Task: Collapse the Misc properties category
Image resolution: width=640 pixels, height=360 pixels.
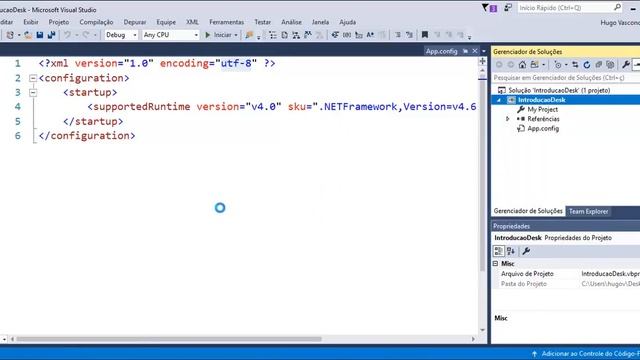Action: tap(496, 264)
